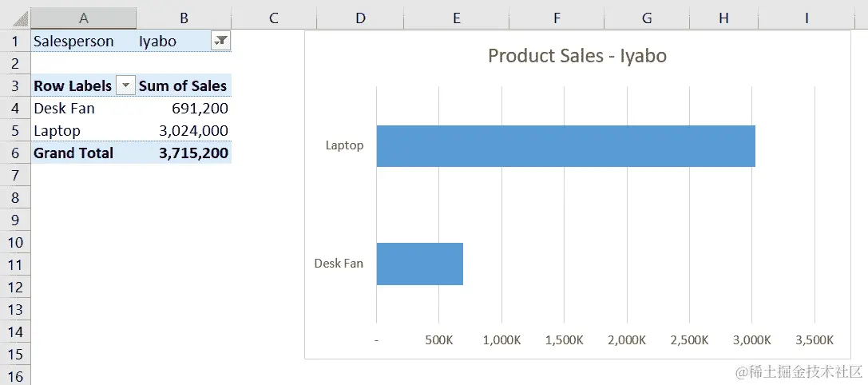Click the Desk Fan axis label in the chart
Screen dimensions: 868x385
click(339, 263)
